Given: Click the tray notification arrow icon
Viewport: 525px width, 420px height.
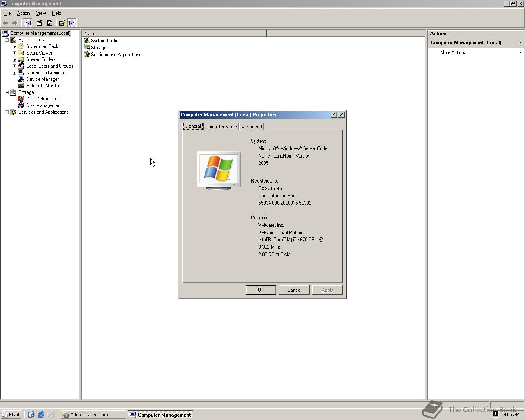Looking at the screenshot, I should click(495, 414).
